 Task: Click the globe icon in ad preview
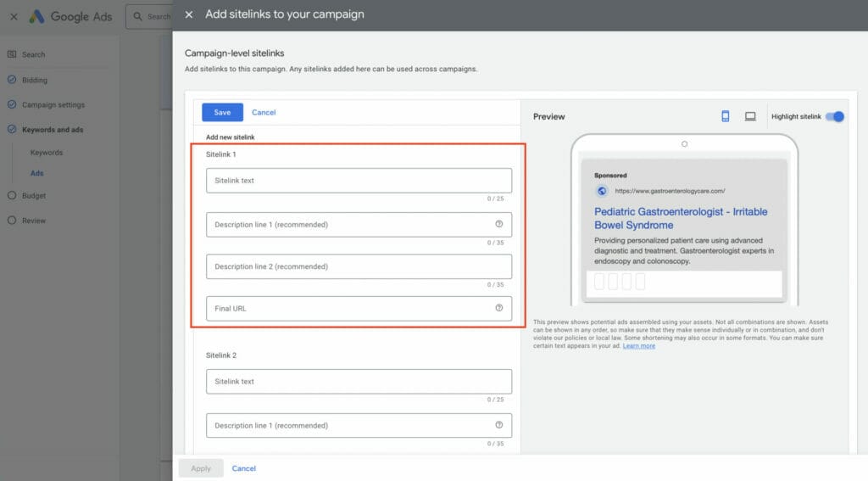coord(602,191)
